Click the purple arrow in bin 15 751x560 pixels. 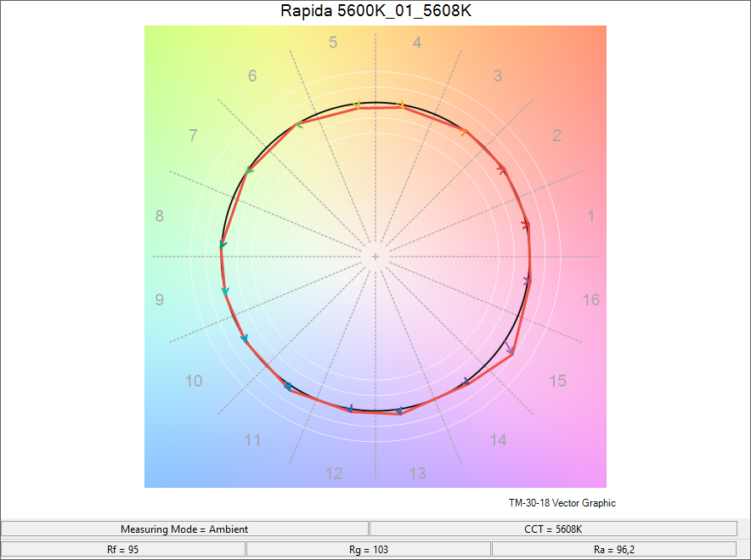pyautogui.click(x=510, y=348)
